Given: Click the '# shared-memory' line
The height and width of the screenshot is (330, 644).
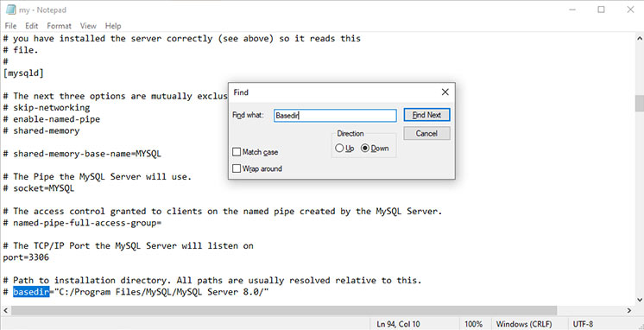Looking at the screenshot, I should click(41, 130).
